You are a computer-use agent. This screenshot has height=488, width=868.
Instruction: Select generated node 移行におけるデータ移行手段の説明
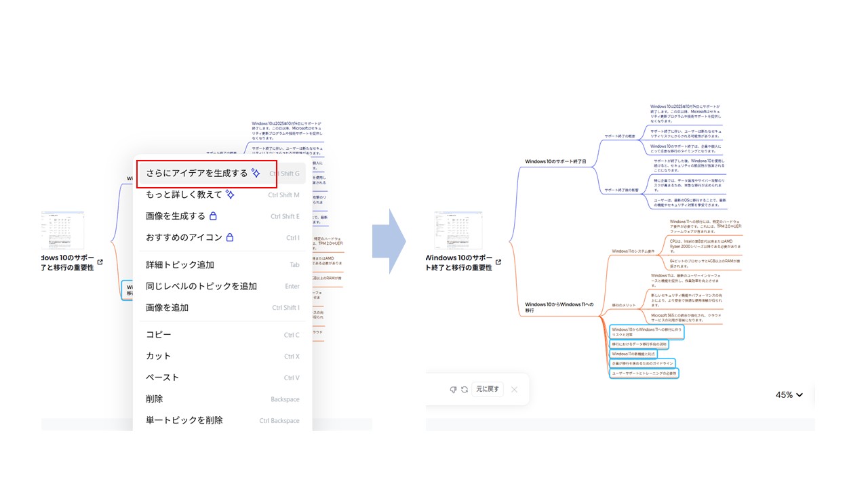pyautogui.click(x=639, y=344)
